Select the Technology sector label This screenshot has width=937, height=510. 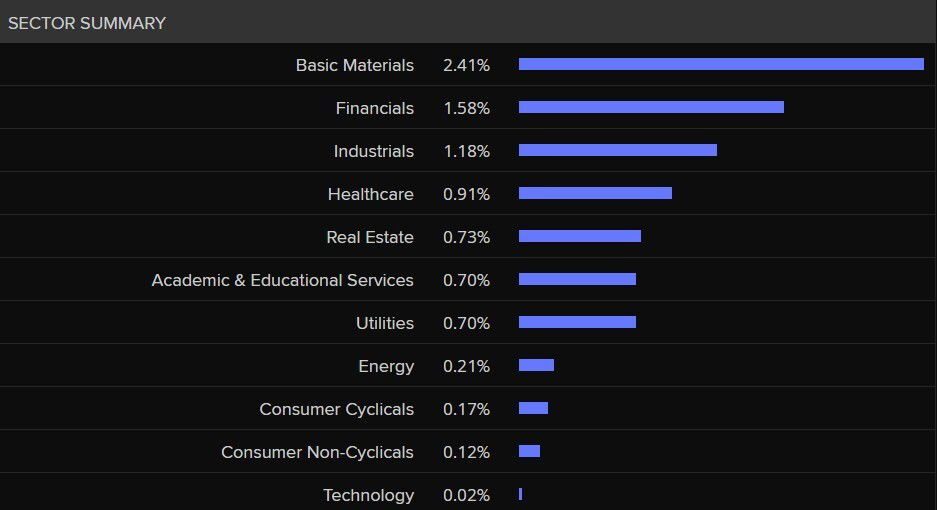click(x=368, y=495)
